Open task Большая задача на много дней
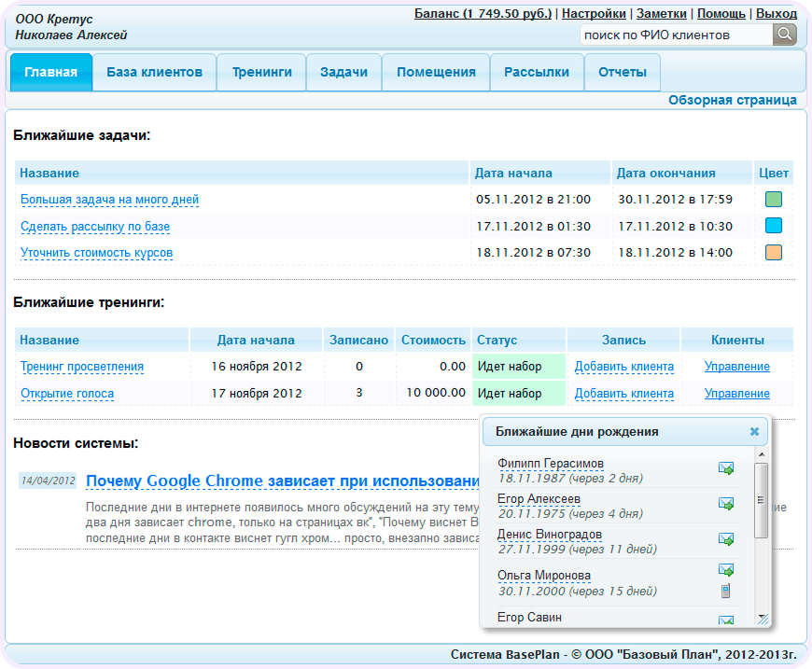 [x=110, y=200]
